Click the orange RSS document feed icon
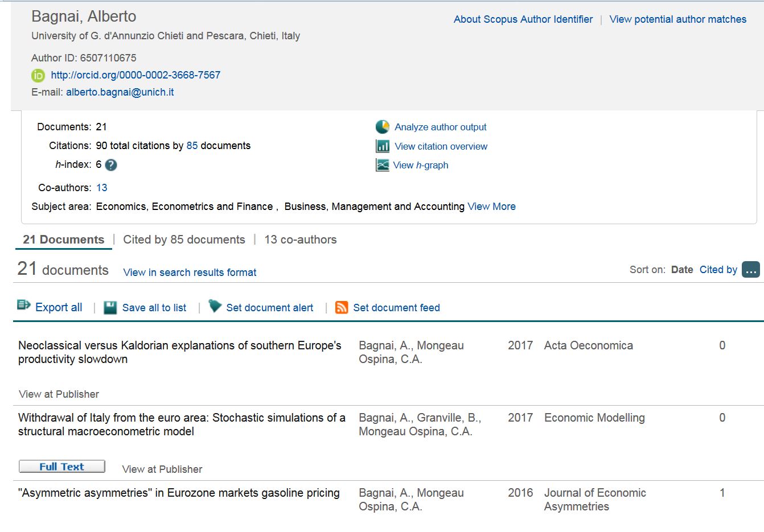The width and height of the screenshot is (764, 532). click(x=342, y=308)
